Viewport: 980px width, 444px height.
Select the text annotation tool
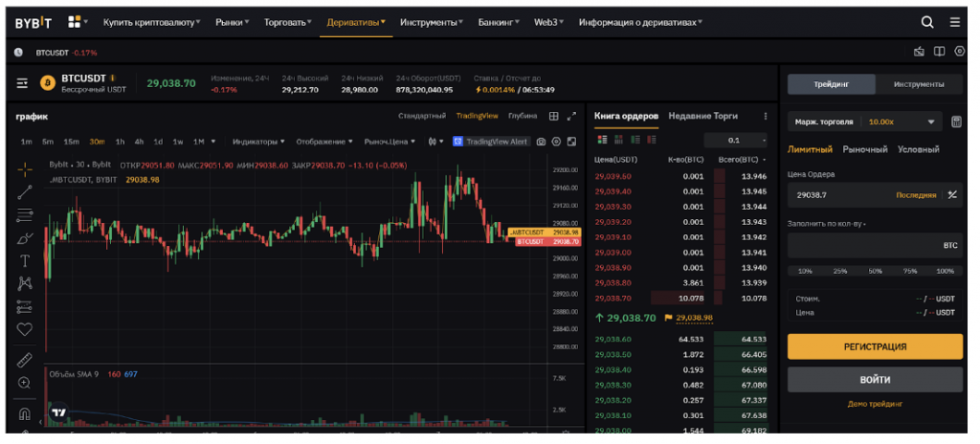[x=25, y=260]
